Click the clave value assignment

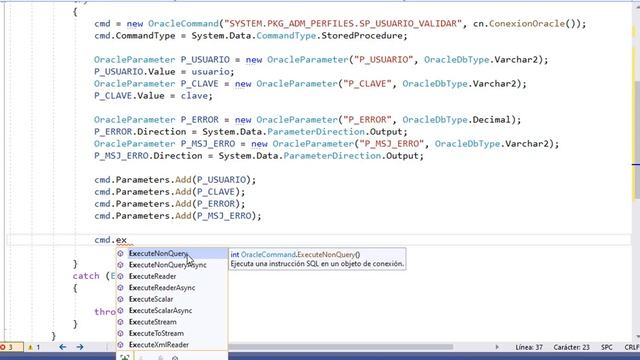[194, 96]
